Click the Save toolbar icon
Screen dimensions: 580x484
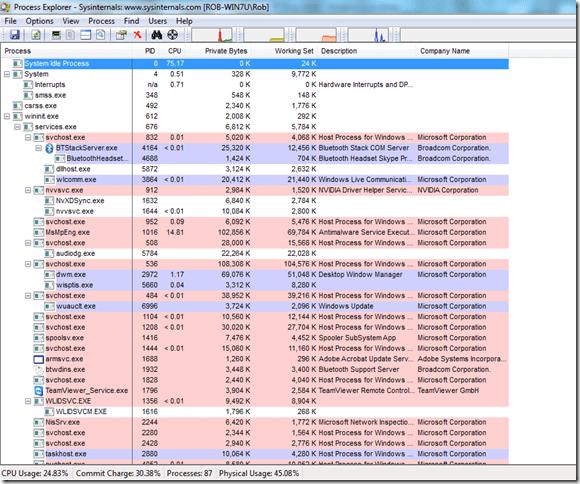point(14,35)
